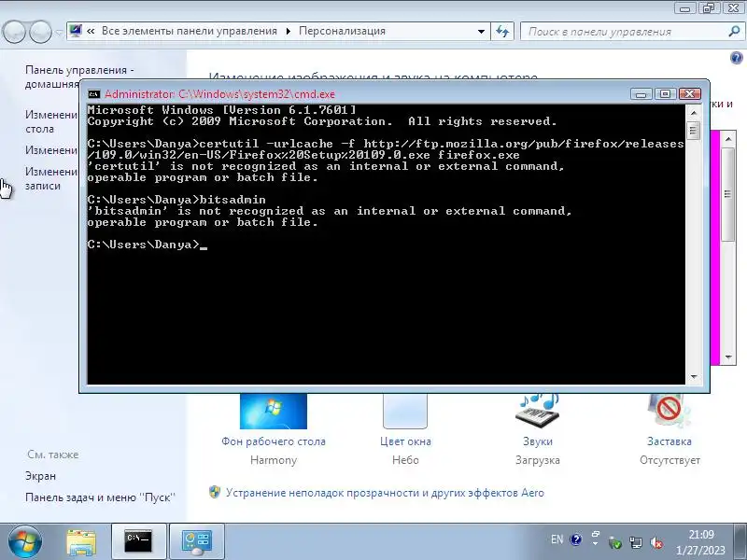
Task: Click the tray help icon in the taskbar
Action: point(576,539)
